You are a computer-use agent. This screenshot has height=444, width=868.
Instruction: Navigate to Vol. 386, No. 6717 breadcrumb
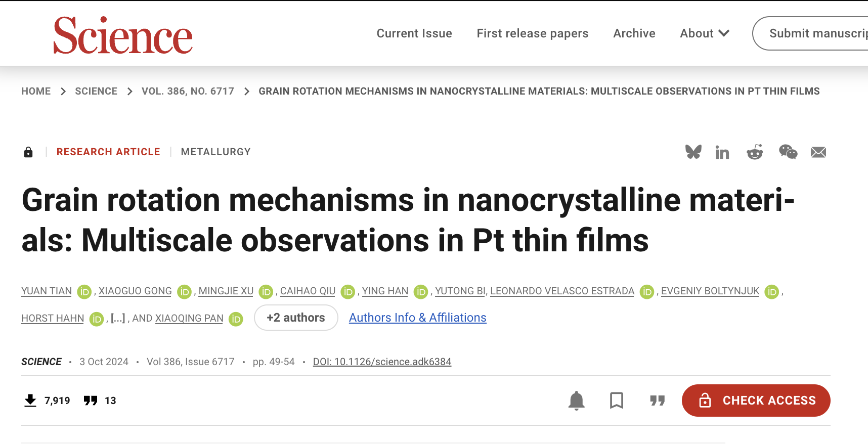[188, 91]
